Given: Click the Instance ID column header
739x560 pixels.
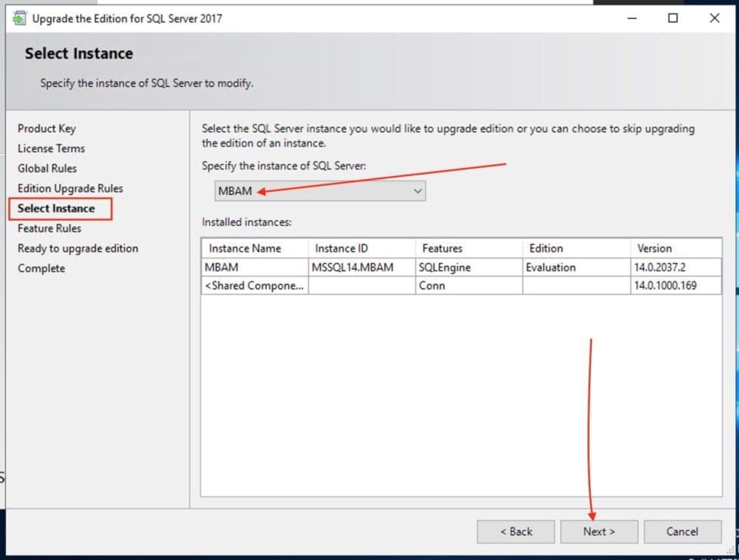Looking at the screenshot, I should [361, 248].
